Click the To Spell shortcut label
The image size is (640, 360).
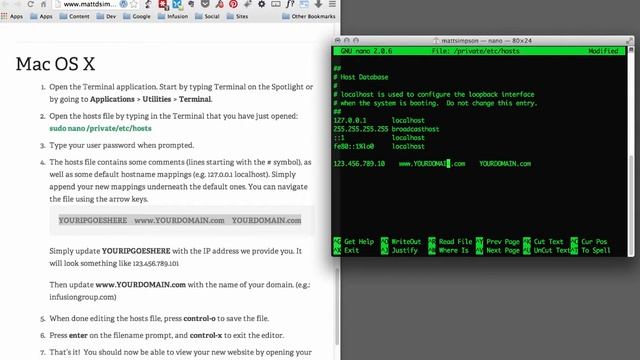pyautogui.click(x=596, y=250)
